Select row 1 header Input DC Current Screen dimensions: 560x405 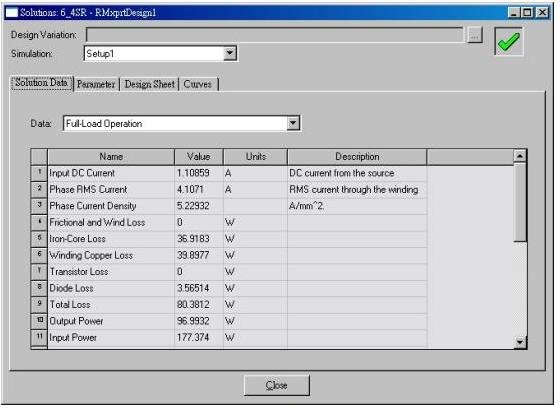[39, 173]
